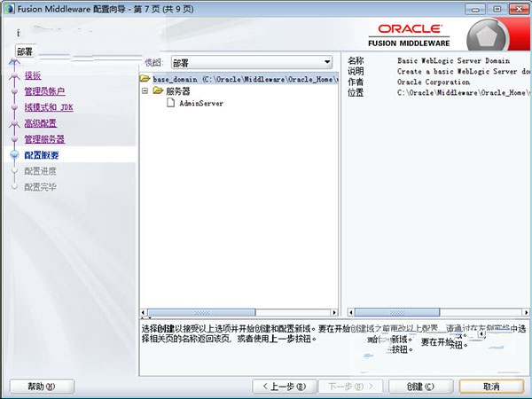The height and width of the screenshot is (399, 532).
Task: Open the 视图 dropdown list
Action: point(252,62)
